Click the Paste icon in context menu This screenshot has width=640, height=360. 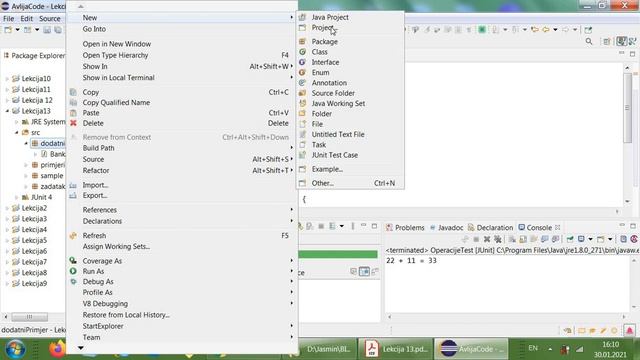click(73, 113)
